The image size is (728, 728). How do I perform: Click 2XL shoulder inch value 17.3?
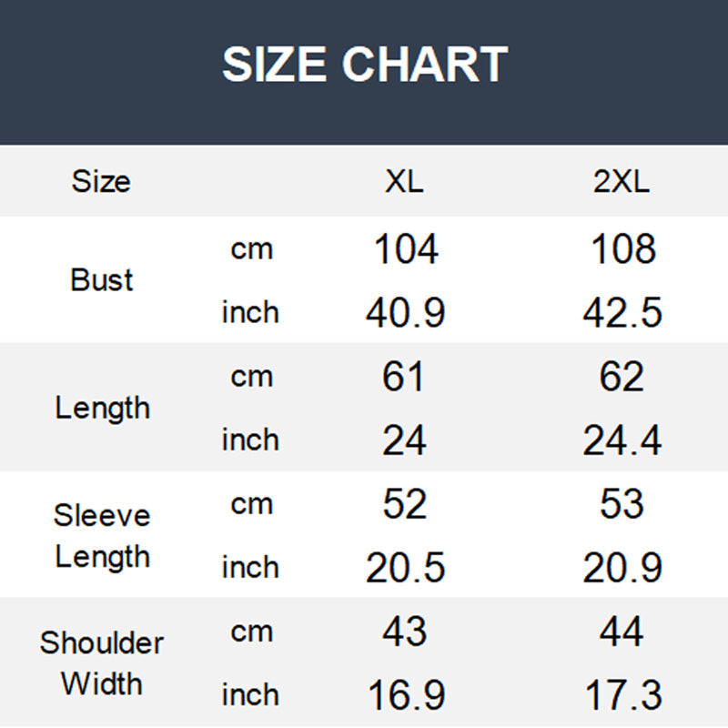coord(622,695)
